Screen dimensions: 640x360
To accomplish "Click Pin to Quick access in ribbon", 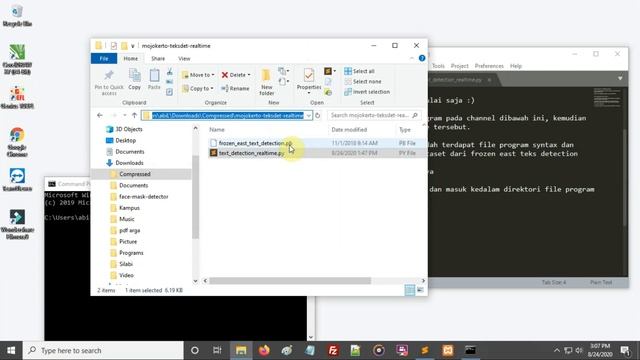I will (109, 82).
